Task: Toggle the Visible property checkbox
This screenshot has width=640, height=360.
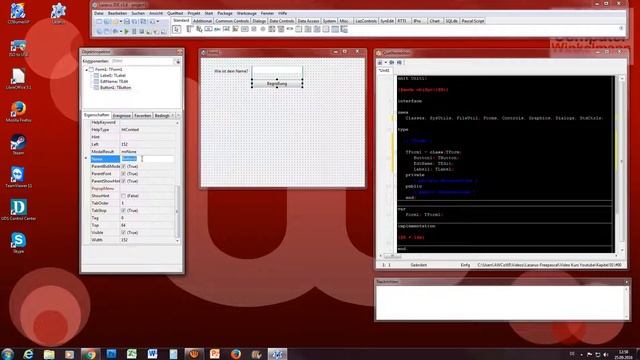Action: [123, 233]
